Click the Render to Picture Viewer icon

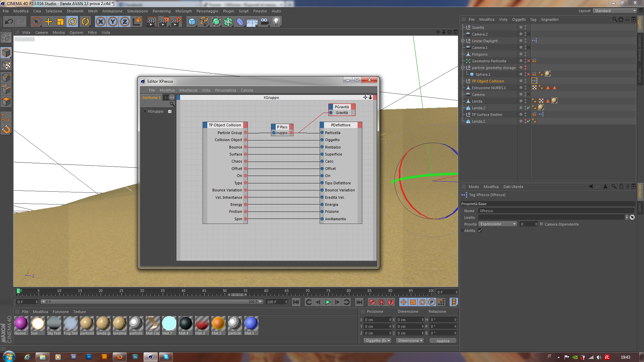pyautogui.click(x=164, y=22)
